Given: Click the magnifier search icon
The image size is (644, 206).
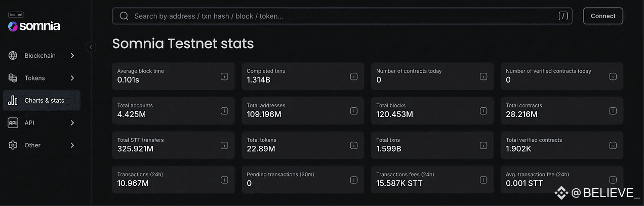Looking at the screenshot, I should point(124,16).
